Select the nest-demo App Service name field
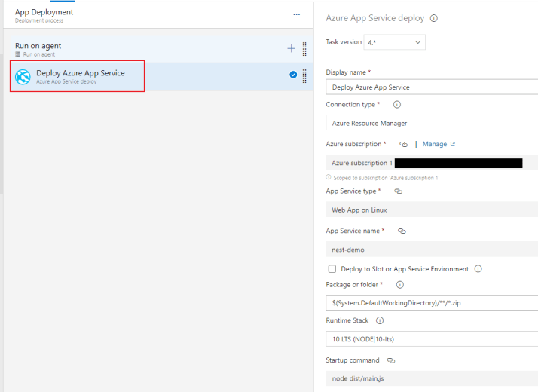This screenshot has width=538, height=392. [x=432, y=250]
